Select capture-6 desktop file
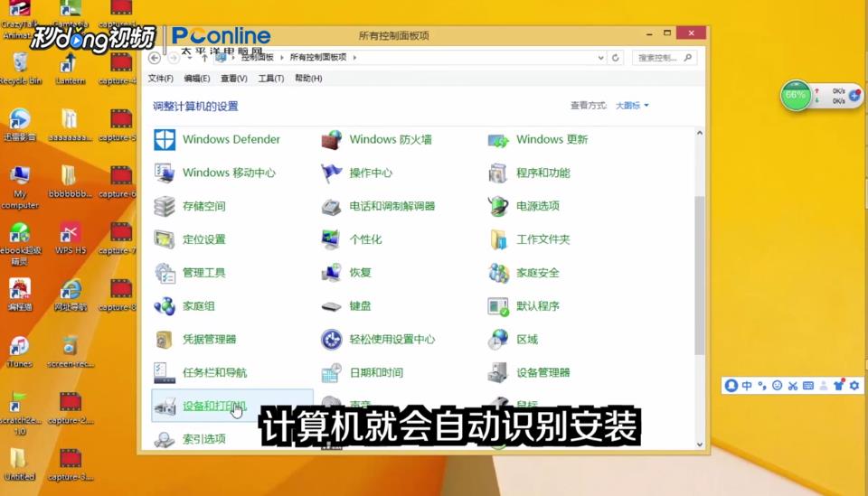The width and height of the screenshot is (868, 496). coord(118,182)
